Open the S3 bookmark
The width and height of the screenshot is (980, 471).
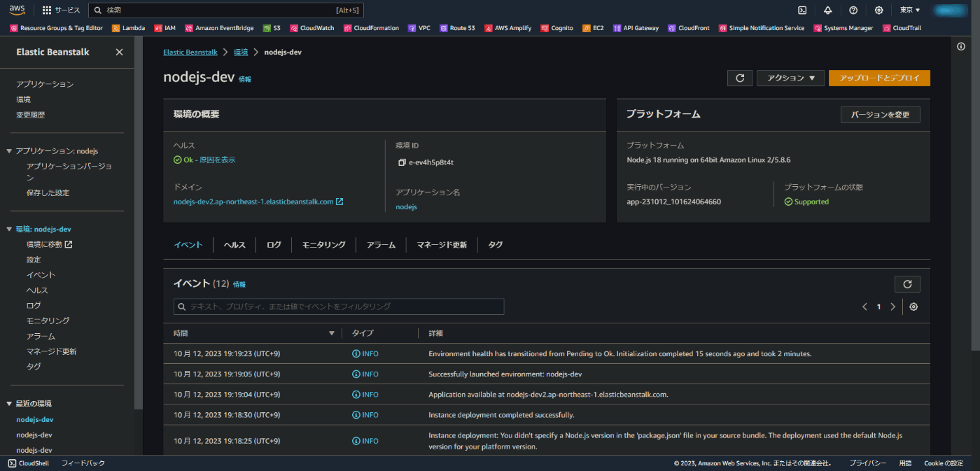tap(272, 28)
